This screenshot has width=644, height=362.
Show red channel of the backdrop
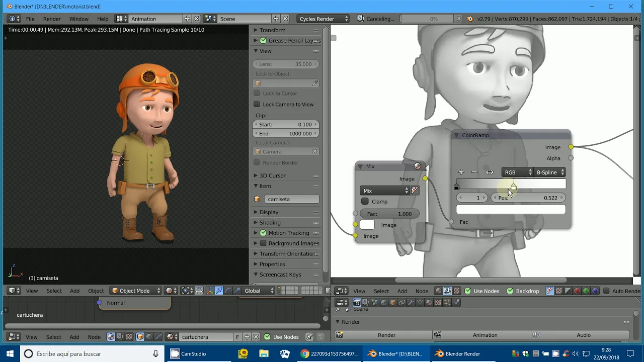tap(577, 291)
